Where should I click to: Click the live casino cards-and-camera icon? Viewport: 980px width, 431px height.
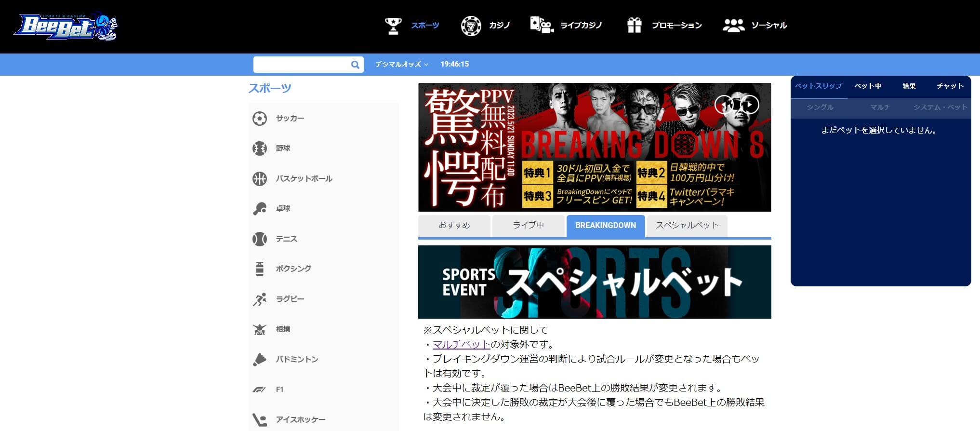click(542, 25)
